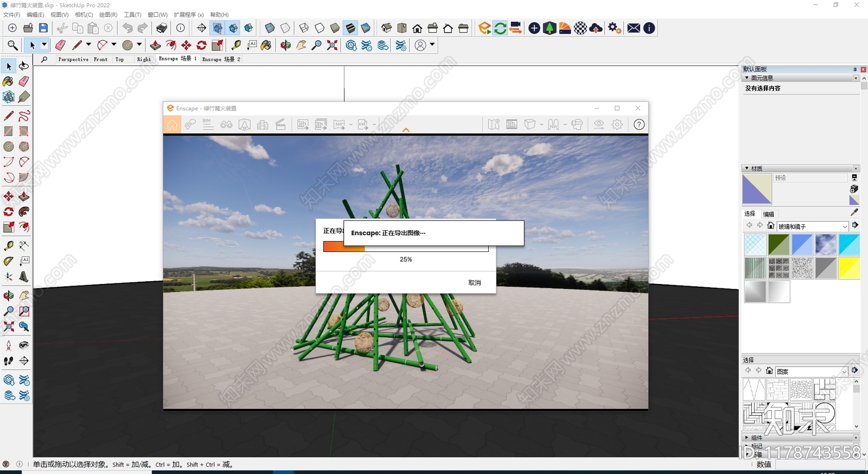Select the Tape Measure tool in top toolbar
This screenshot has width=868, height=474.
(x=236, y=45)
